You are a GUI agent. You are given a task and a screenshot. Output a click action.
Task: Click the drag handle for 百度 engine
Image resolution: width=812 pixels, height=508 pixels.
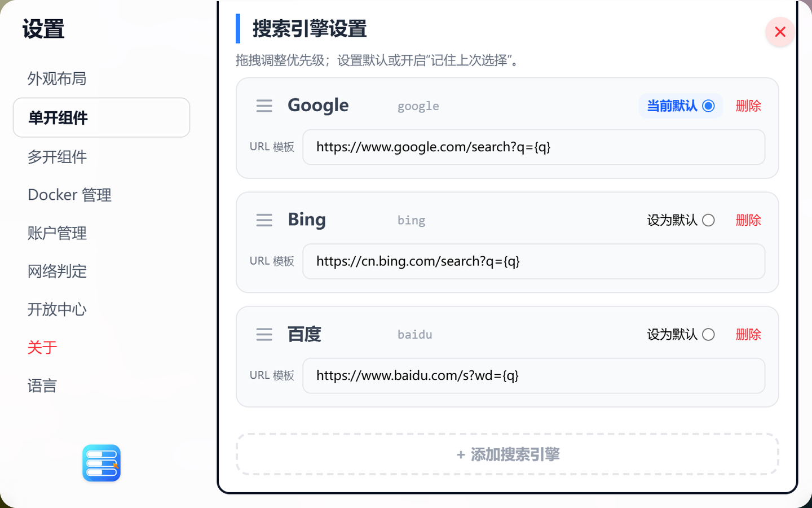[x=264, y=335]
